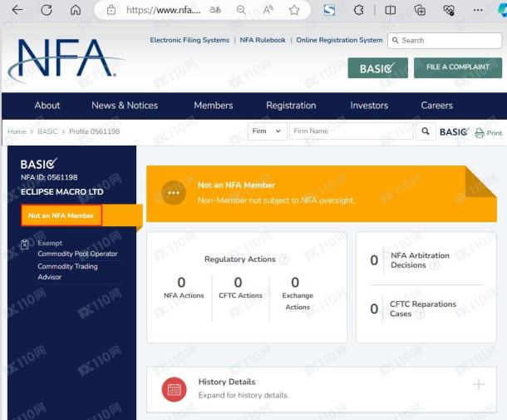Go back using the browser back arrow
Image resolution: width=507 pixels, height=420 pixels.
[17, 10]
